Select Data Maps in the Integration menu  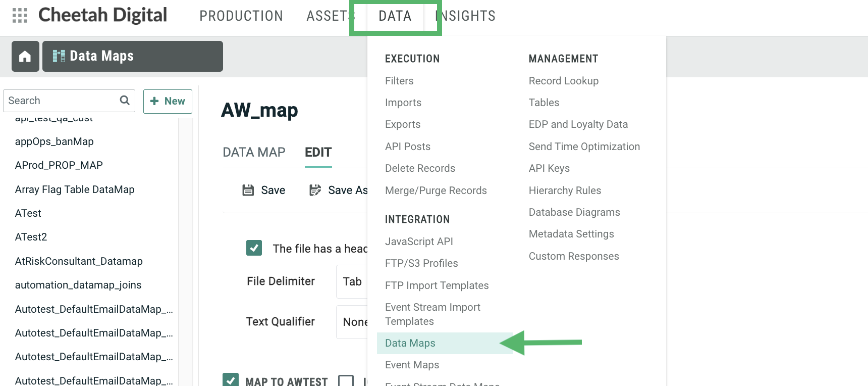[410, 343]
